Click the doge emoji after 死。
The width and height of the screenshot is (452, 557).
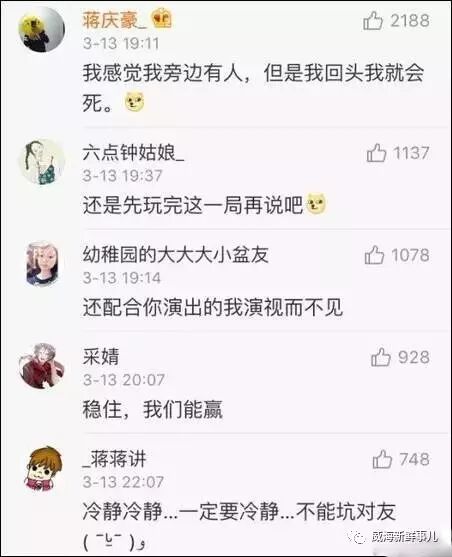pyautogui.click(x=135, y=102)
